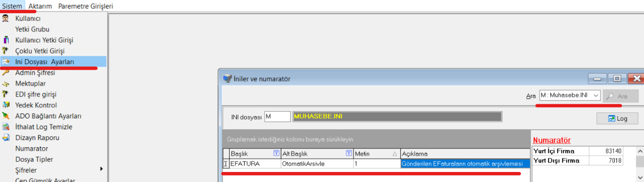The height and width of the screenshot is (182, 644).
Task: Select the EFATURA cell
Action: [255, 163]
